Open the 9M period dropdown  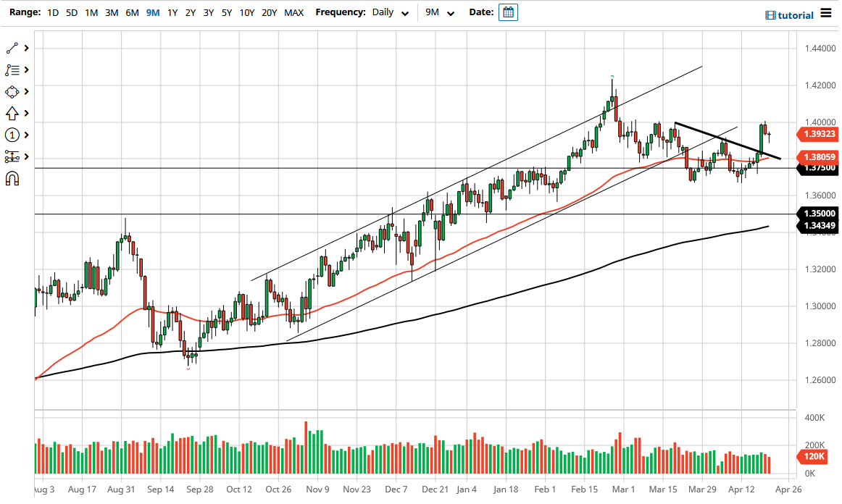tap(440, 12)
